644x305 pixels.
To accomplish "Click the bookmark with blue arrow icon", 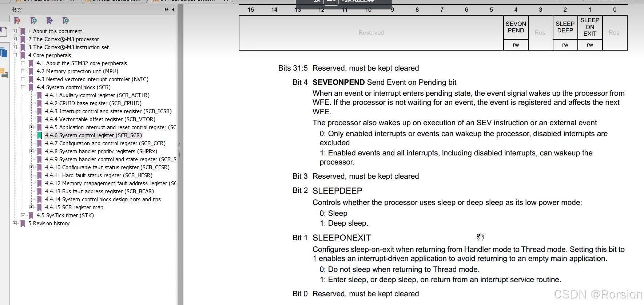I will (x=49, y=21).
